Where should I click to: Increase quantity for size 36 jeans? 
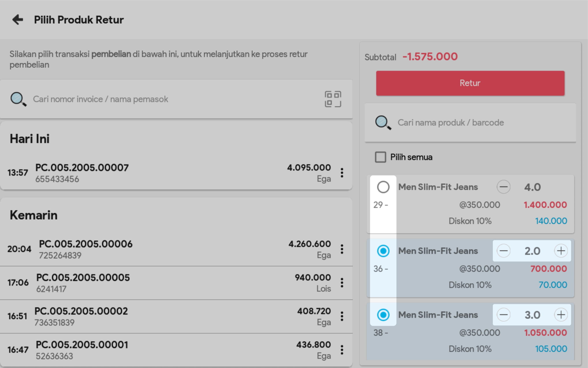pyautogui.click(x=561, y=251)
